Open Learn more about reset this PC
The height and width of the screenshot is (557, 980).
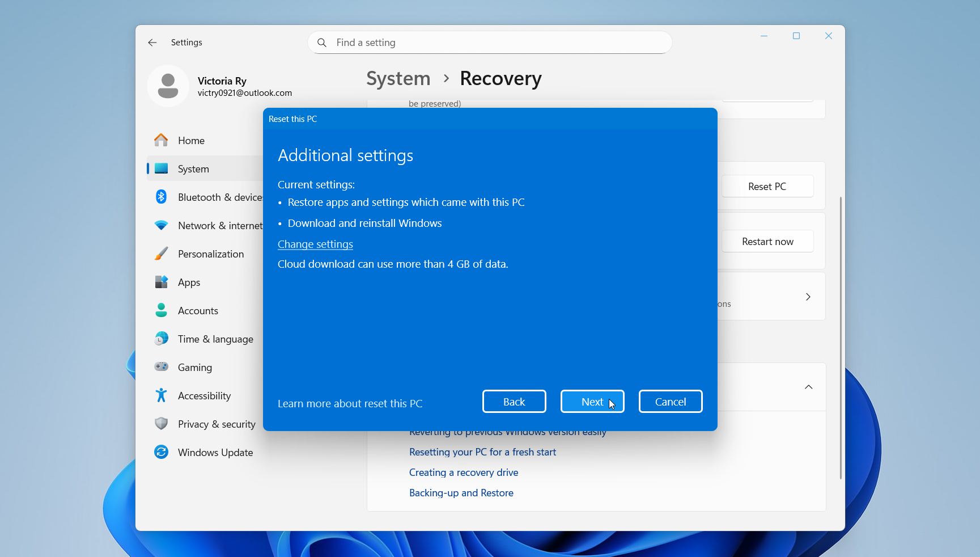click(350, 403)
